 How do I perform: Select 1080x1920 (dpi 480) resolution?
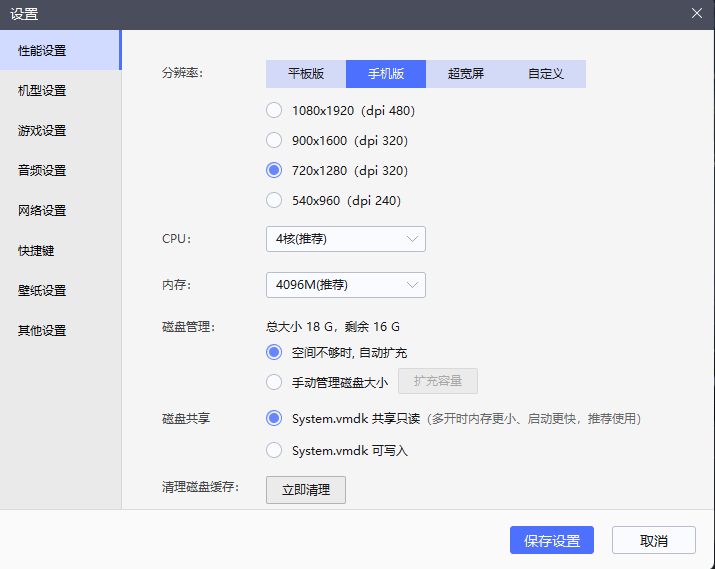point(274,110)
